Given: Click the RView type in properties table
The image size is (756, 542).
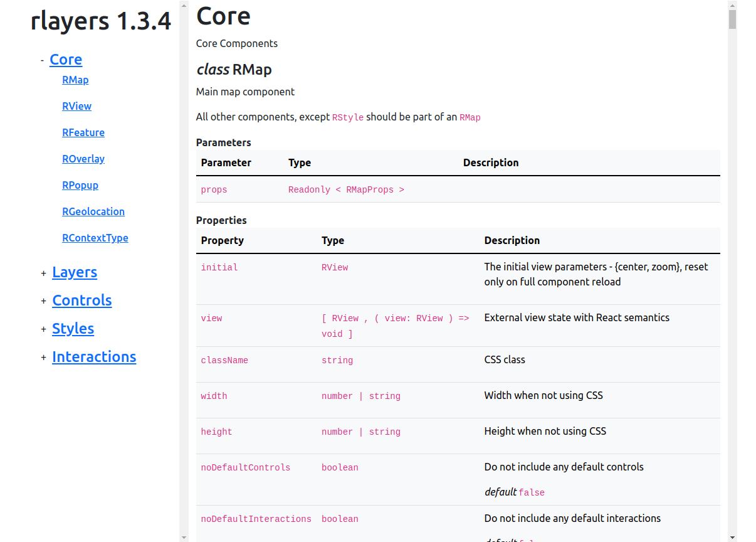Looking at the screenshot, I should [x=335, y=267].
